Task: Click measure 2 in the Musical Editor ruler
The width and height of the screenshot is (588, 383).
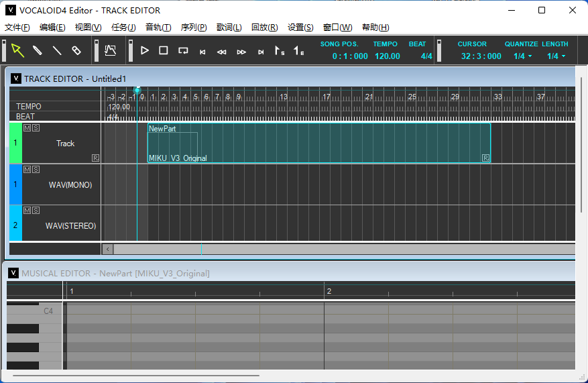Action: [329, 291]
